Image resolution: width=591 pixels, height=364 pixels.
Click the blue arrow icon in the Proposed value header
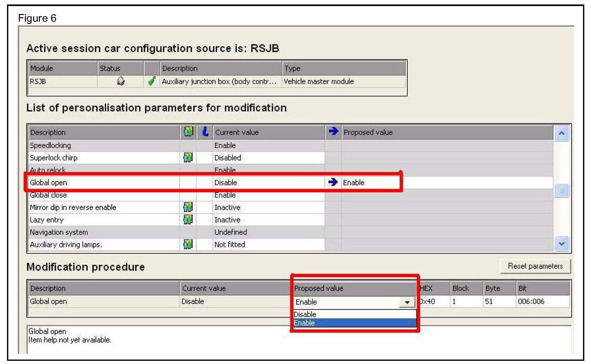333,131
